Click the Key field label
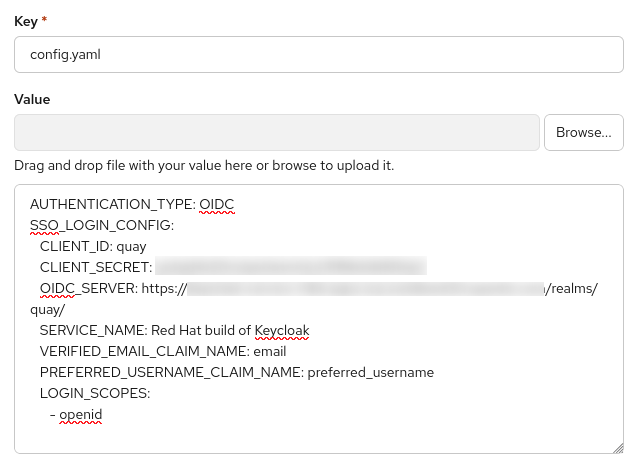636x469 pixels. (x=26, y=21)
